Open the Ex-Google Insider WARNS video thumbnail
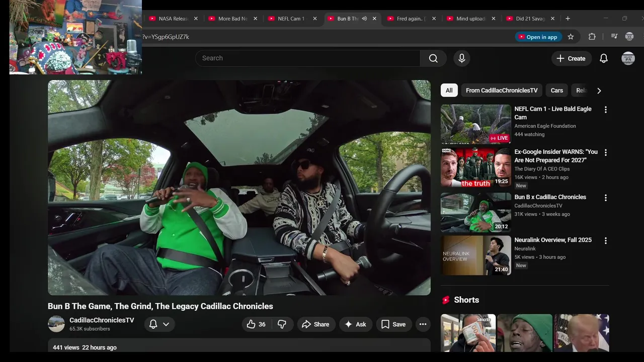This screenshot has width=644, height=362. [x=475, y=167]
